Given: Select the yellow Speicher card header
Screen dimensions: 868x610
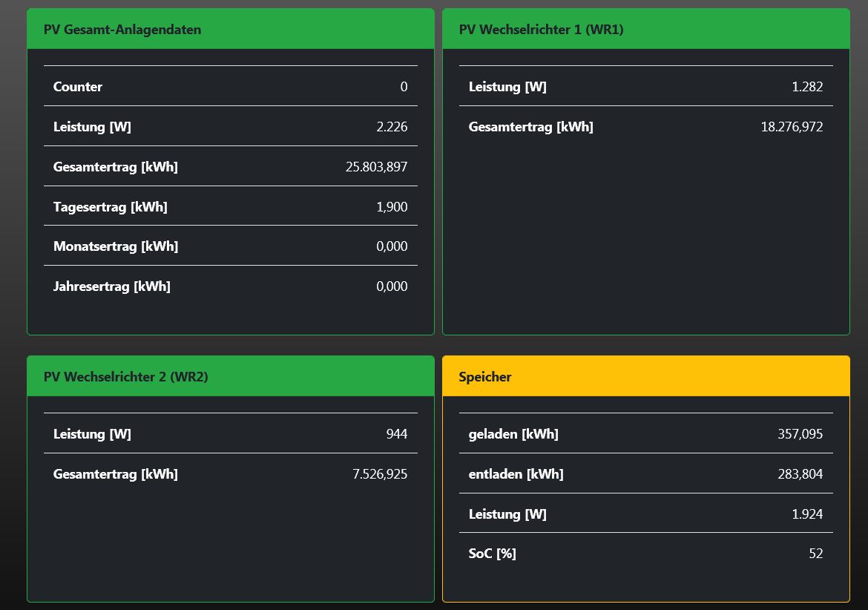Looking at the screenshot, I should [485, 377].
